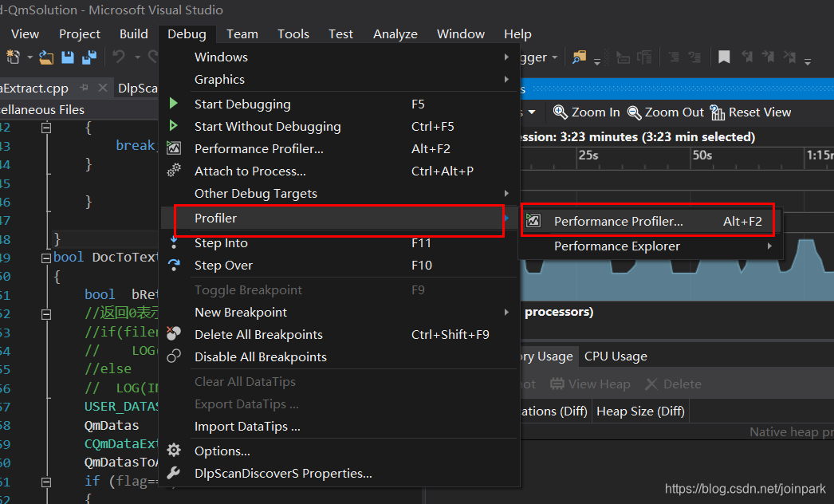Screen dimensions: 834x504
Task: Expand the Other Debug Targets submenu
Action: click(x=506, y=193)
